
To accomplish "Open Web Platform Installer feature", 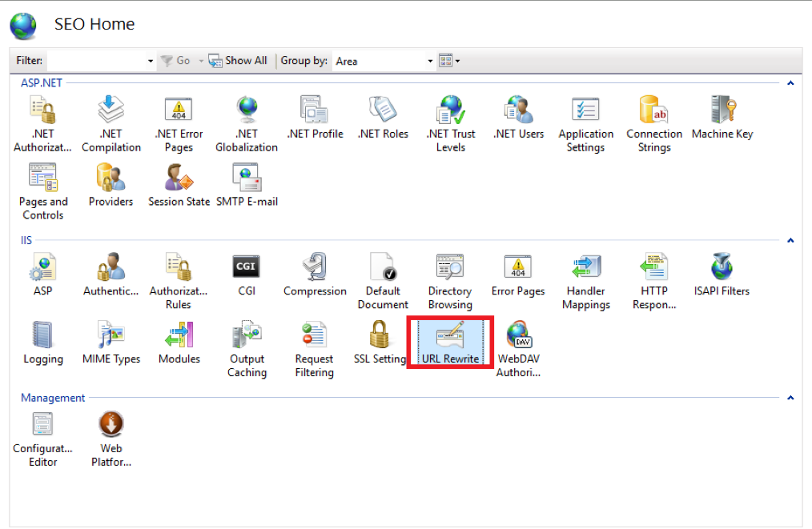I will point(111,439).
